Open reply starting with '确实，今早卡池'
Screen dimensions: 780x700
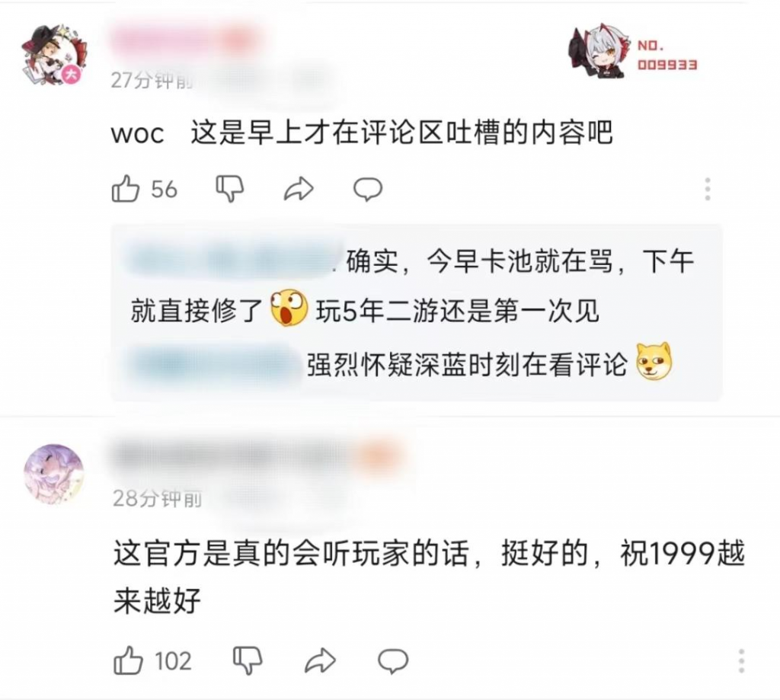tap(413, 286)
